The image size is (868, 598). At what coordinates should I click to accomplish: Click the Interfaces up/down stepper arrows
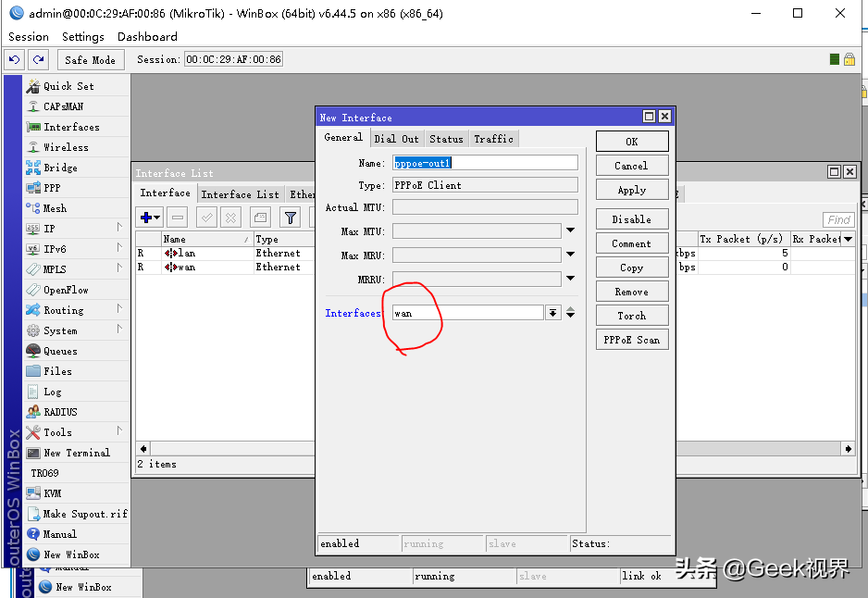click(570, 313)
